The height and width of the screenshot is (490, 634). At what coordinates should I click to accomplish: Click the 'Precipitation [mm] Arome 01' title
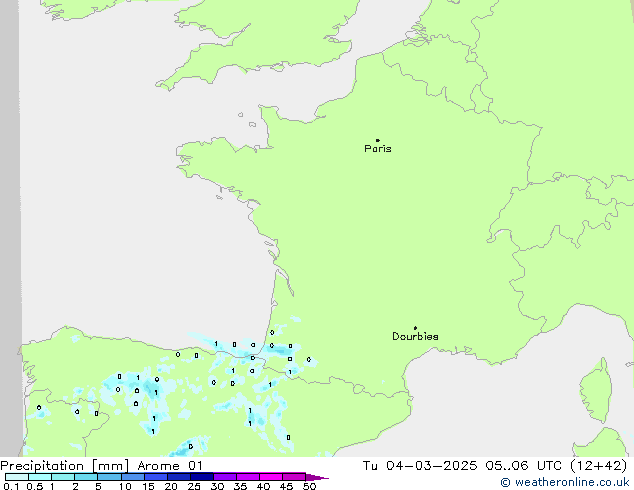(x=102, y=465)
